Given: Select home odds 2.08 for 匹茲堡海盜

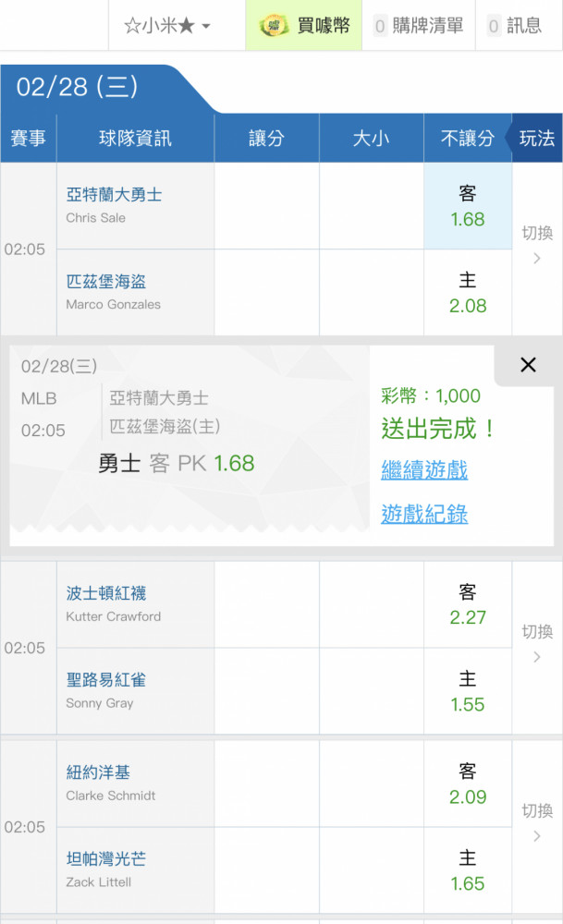Looking at the screenshot, I should click(x=468, y=293).
